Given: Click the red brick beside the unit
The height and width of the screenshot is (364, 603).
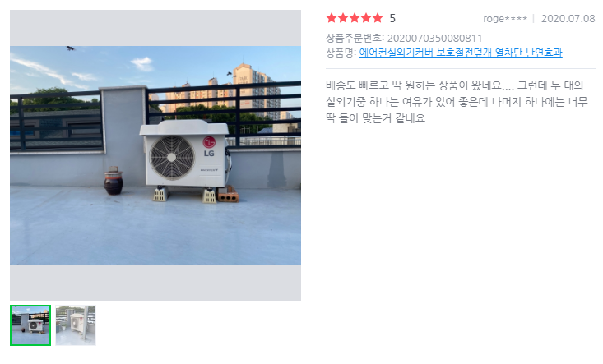Looking at the screenshot, I should point(229,195).
